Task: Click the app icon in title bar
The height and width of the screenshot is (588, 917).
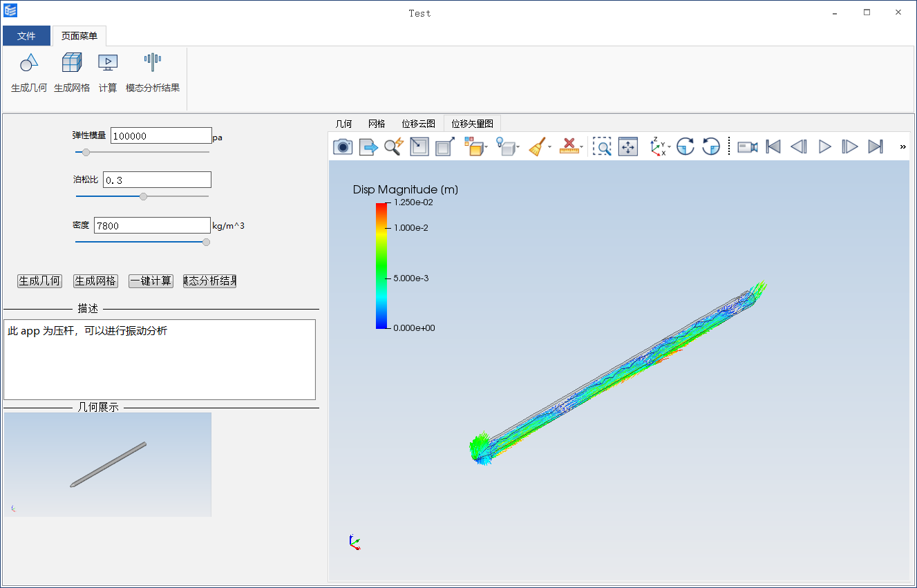Action: tap(10, 10)
